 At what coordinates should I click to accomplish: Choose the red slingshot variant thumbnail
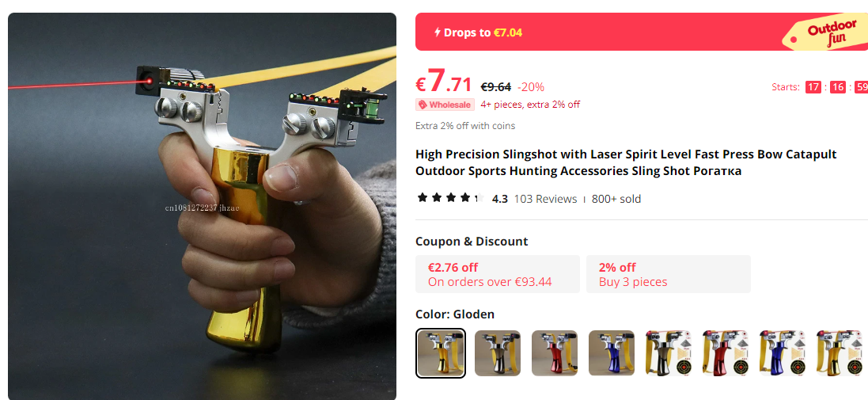click(x=555, y=353)
